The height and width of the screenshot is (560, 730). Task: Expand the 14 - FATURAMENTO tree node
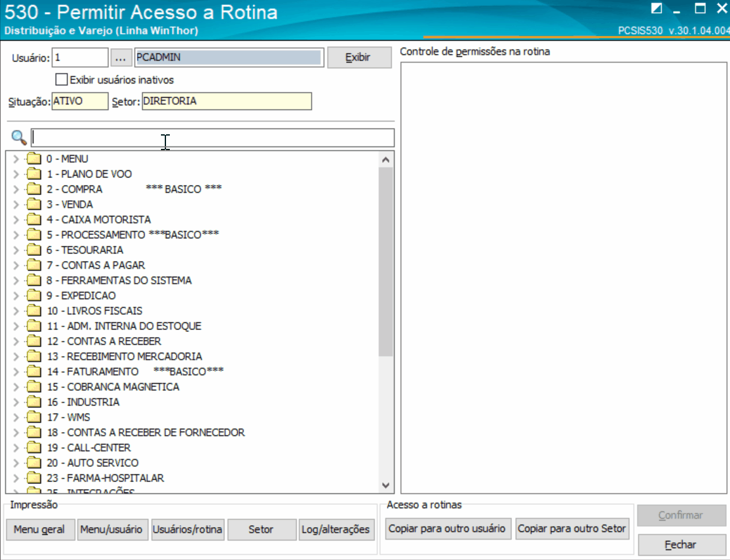16,372
